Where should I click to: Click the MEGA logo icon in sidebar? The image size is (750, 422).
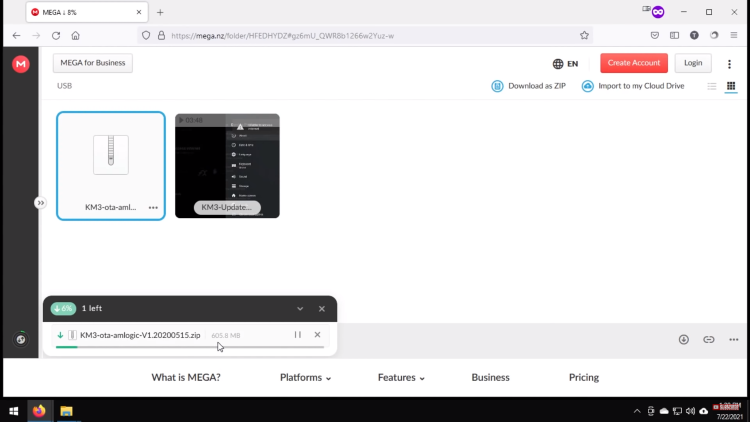21,64
